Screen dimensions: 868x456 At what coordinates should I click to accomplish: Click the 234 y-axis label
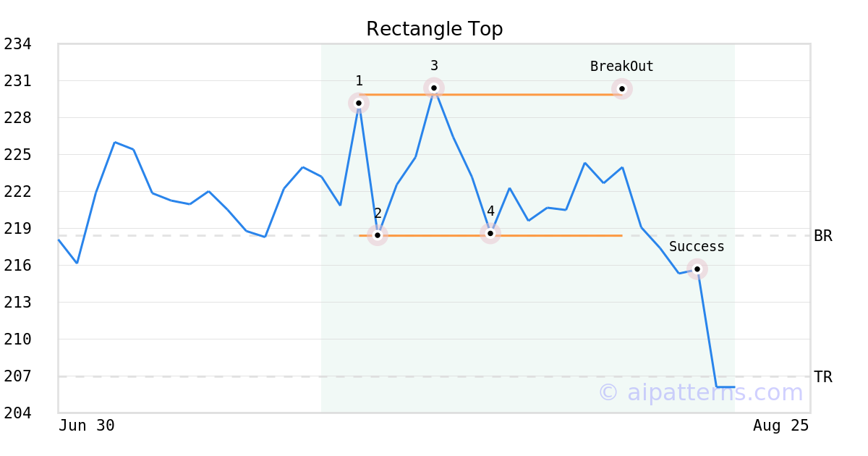[x=17, y=45]
